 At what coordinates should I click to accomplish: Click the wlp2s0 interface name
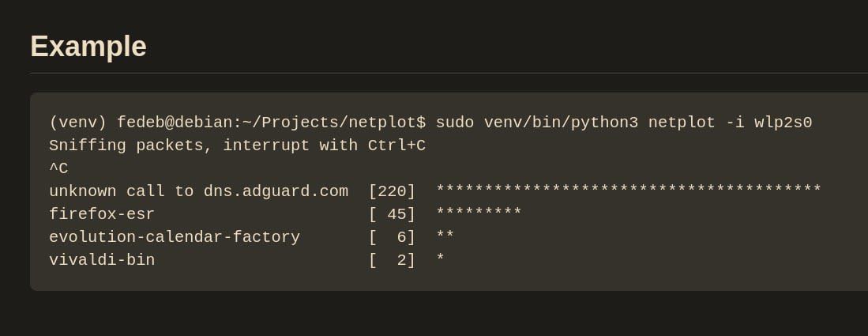(x=783, y=123)
